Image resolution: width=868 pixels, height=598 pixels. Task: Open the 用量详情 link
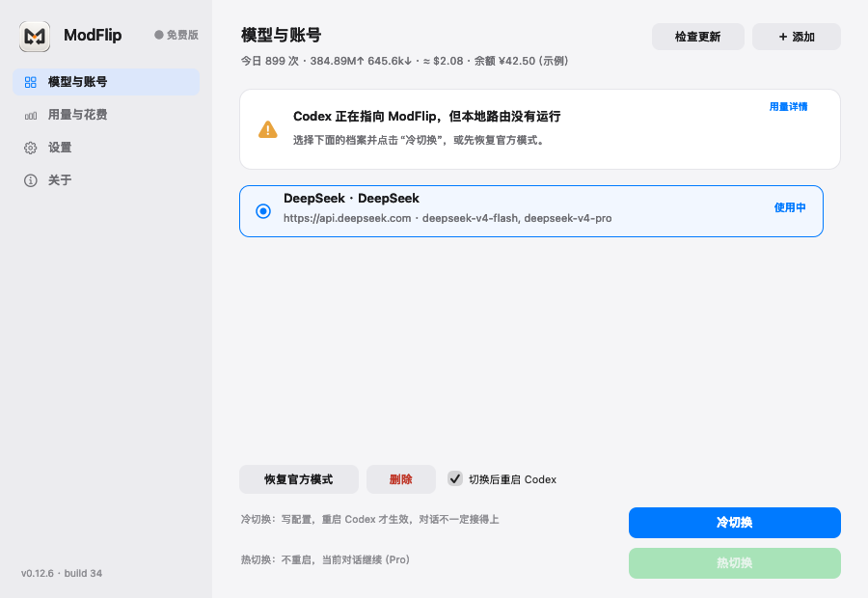coord(788,106)
